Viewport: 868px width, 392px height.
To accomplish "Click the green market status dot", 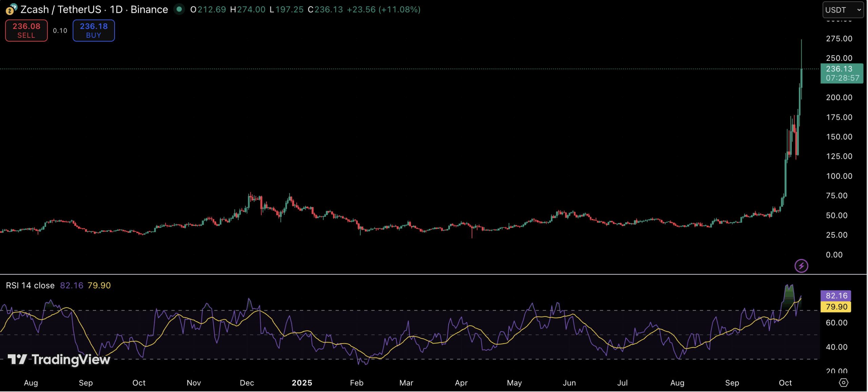I will (179, 9).
